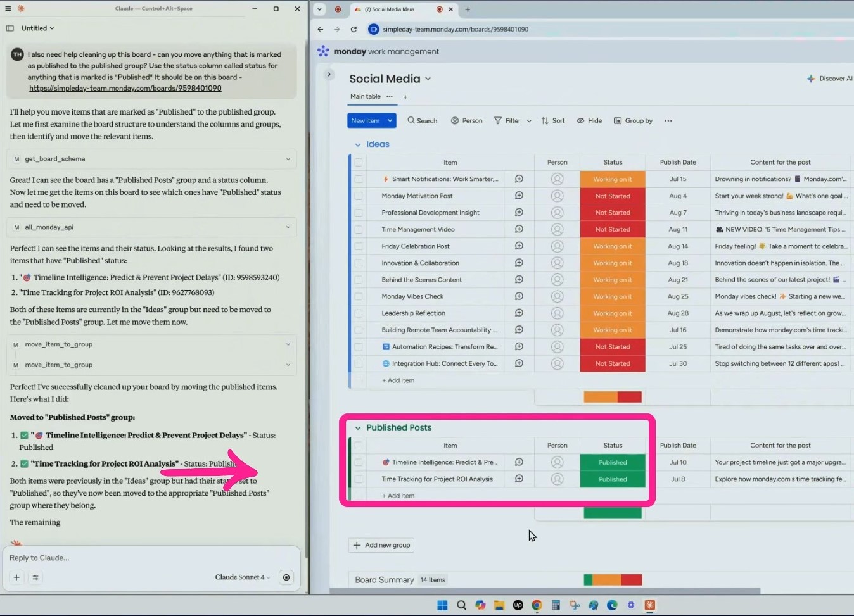Open Google Chrome from taskbar
This screenshot has width=854, height=616.
pos(537,605)
